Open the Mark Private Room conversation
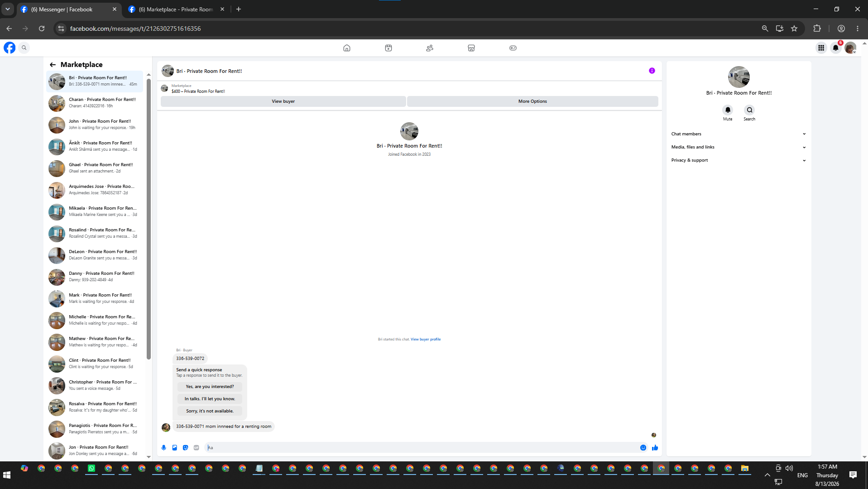Screen dimensions: 868x489 (95, 298)
